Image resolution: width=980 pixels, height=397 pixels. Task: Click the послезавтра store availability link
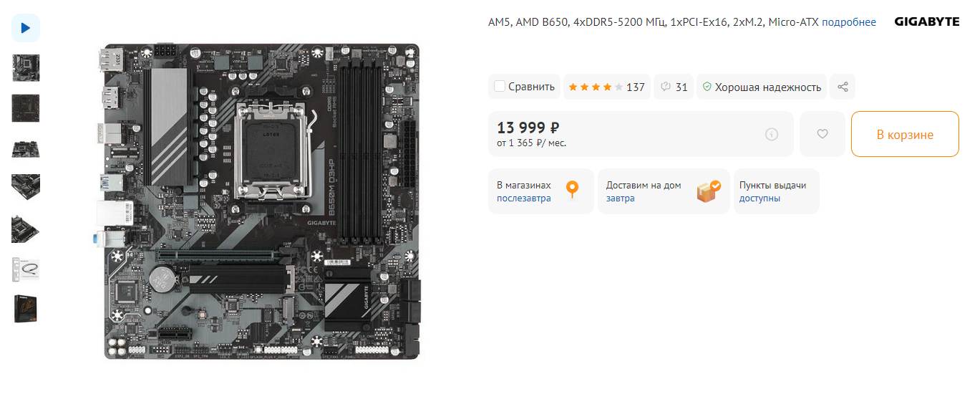[x=524, y=198]
